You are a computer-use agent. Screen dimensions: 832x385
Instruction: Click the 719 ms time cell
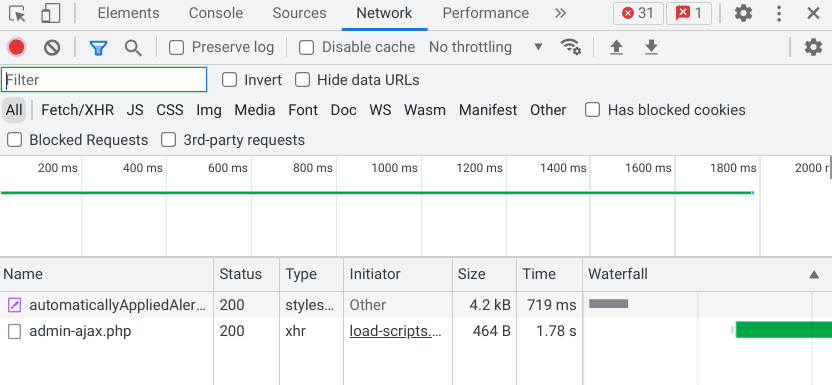click(551, 305)
